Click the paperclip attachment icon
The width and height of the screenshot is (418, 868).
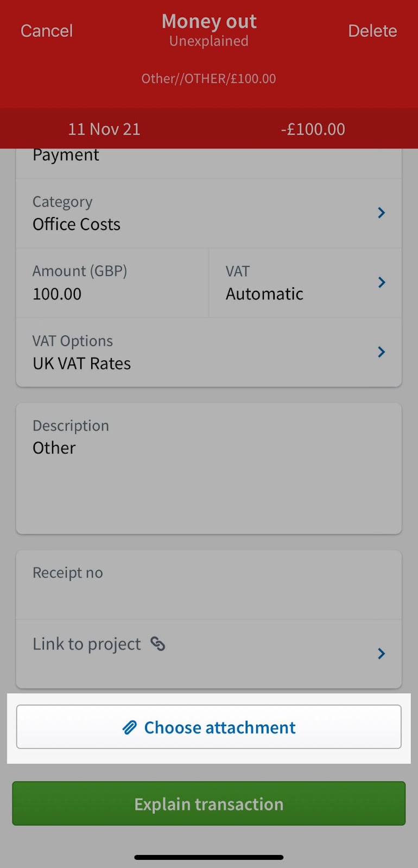point(130,727)
